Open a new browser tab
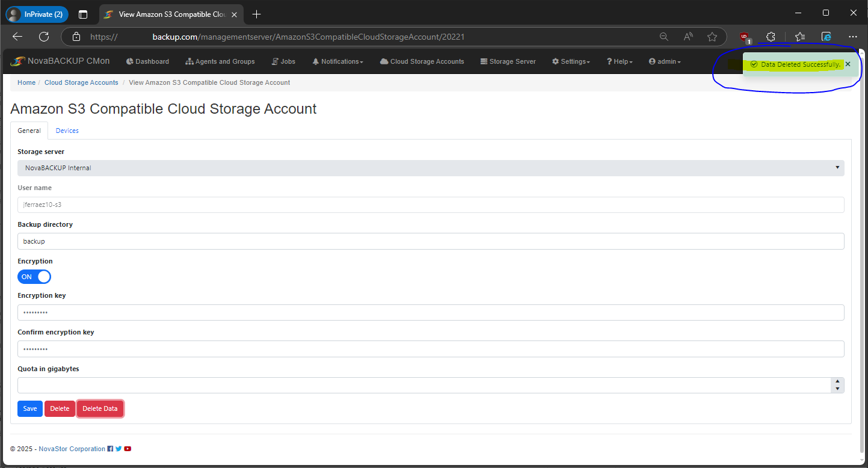This screenshot has width=868, height=468. coord(257,14)
